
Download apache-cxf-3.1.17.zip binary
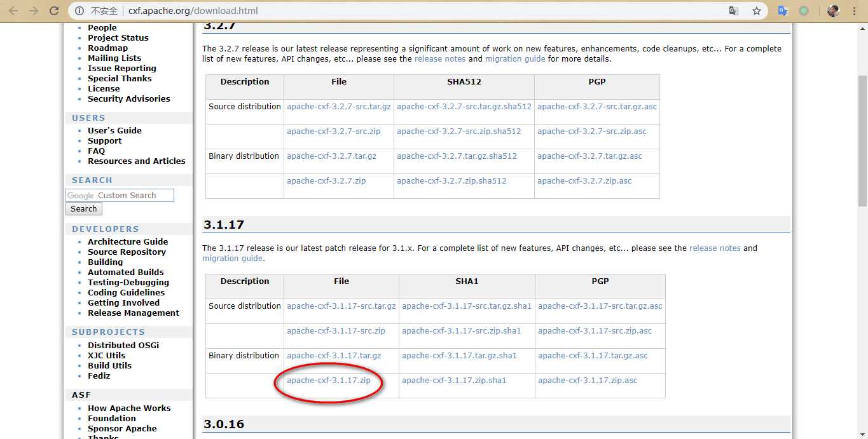click(329, 380)
